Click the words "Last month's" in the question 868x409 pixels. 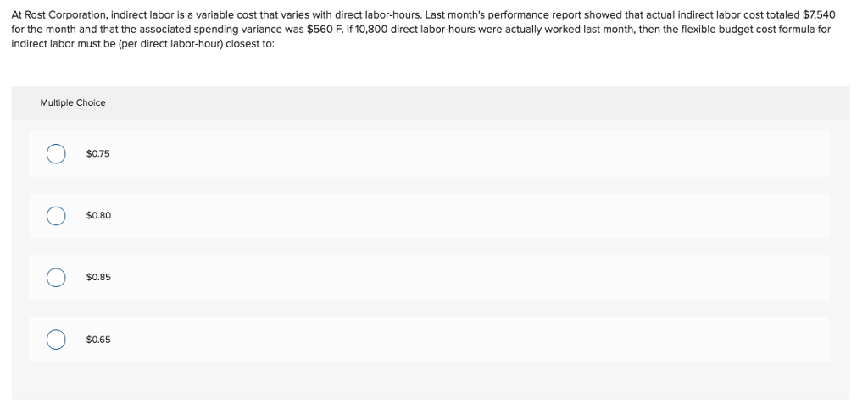point(465,14)
